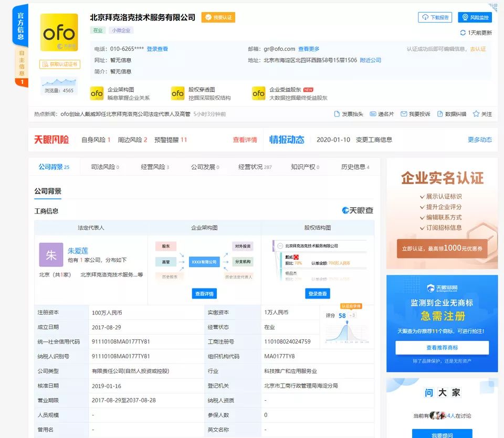Image resolution: width=504 pixels, height=438 pixels.
Task: Switch to 经营状况 tab
Action: click(x=255, y=167)
